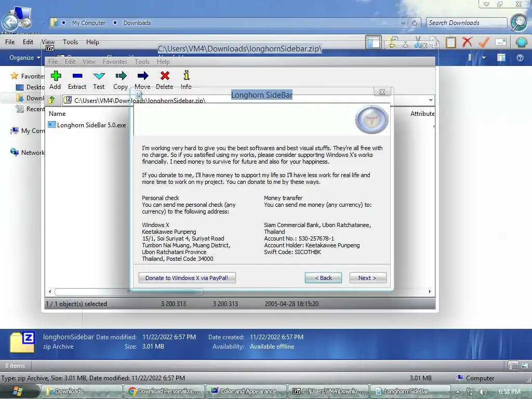The height and width of the screenshot is (399, 532).
Task: Close the Longhorn SideBar installer dialog
Action: coord(382,91)
